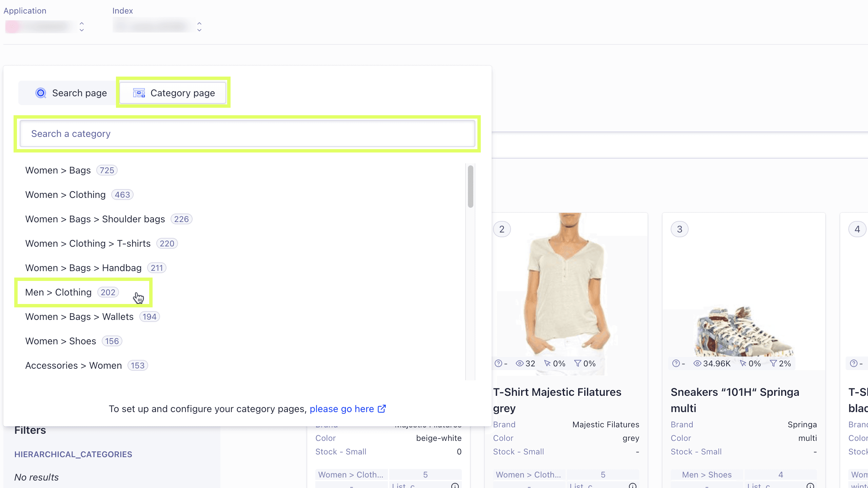Open T-Shirt Majestic Filatures grey title
868x488 pixels.
pyautogui.click(x=557, y=400)
